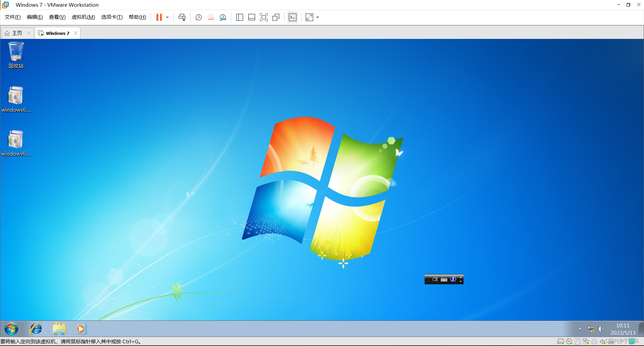
Task: Click the Show desktop strip in guest taskbar
Action: pos(641,329)
